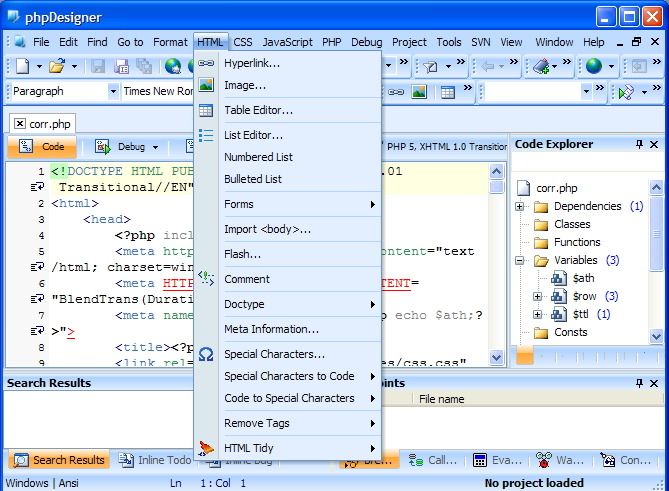Expand the $ttl variable node
669x491 pixels.
537,314
